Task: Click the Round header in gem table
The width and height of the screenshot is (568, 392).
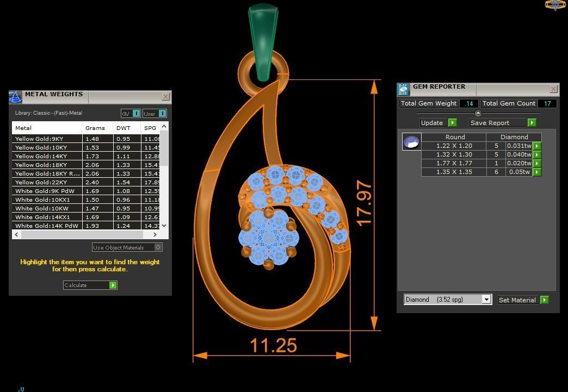Action: tap(454, 137)
